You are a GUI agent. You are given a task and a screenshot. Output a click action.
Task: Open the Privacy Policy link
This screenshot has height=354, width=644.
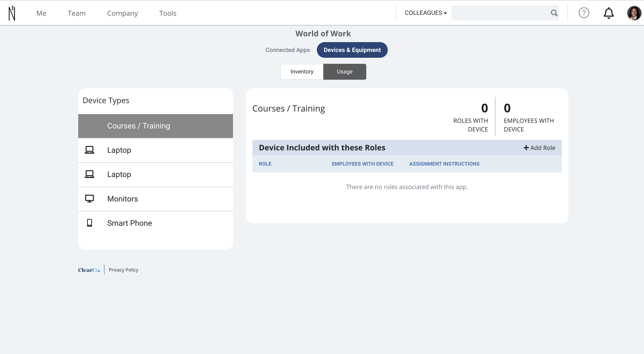click(124, 270)
